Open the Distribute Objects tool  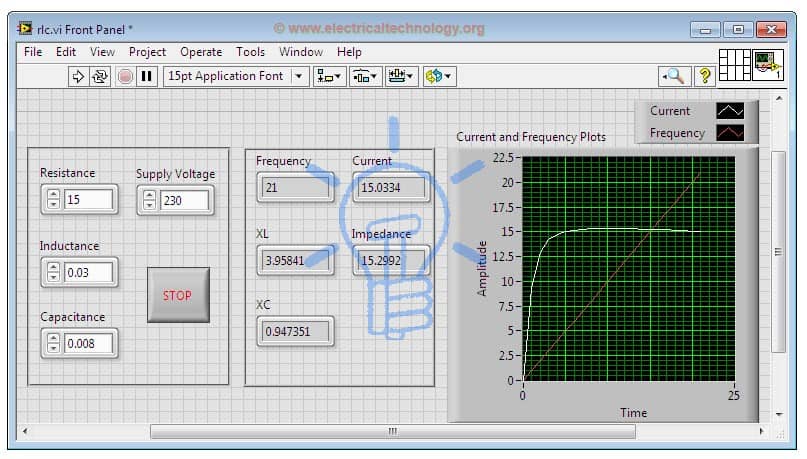[365, 77]
